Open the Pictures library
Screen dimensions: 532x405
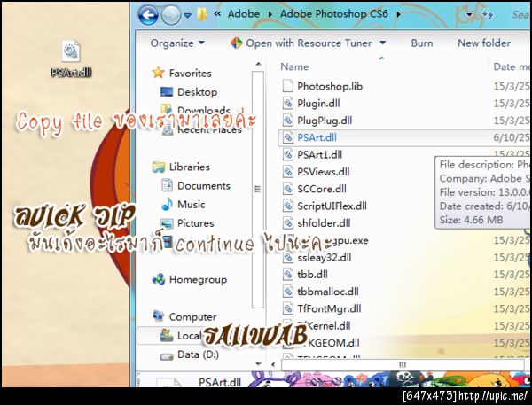coord(195,223)
